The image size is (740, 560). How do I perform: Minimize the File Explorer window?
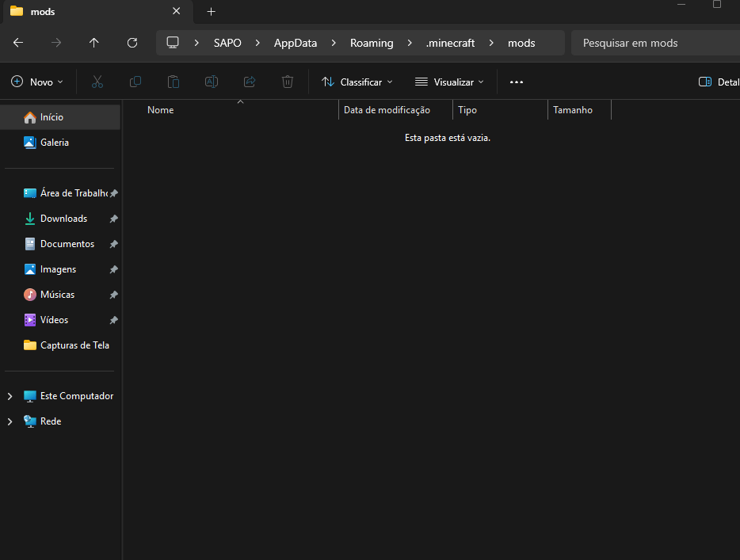[681, 4]
